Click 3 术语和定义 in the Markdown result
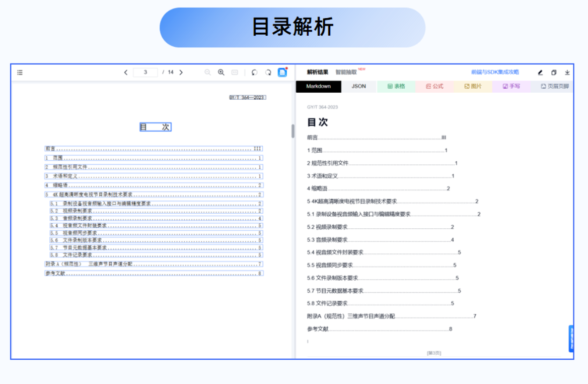 (381, 176)
